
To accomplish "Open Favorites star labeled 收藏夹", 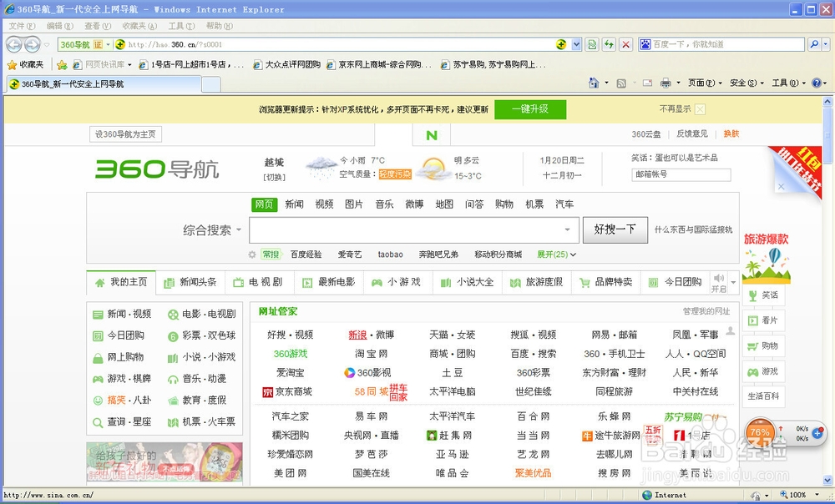I will 26,64.
